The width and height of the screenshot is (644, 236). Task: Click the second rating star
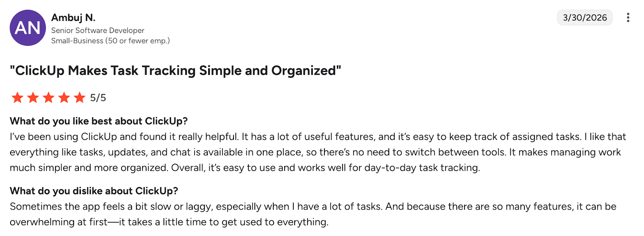(x=33, y=98)
